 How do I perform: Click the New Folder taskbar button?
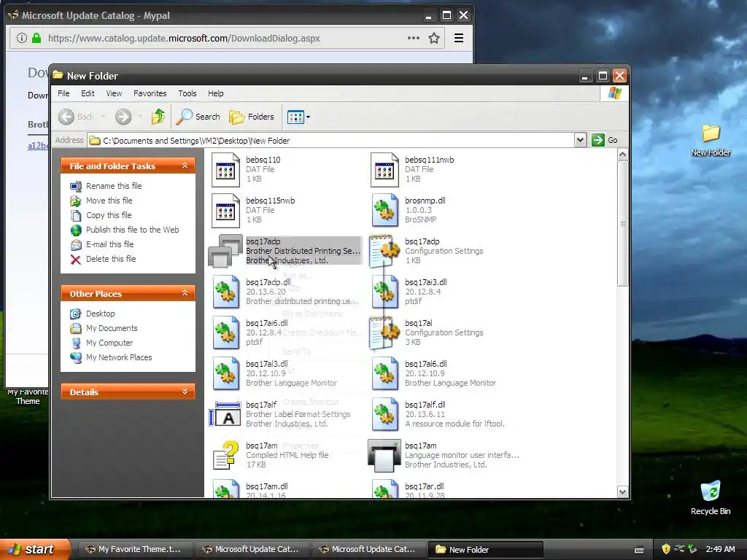[485, 550]
